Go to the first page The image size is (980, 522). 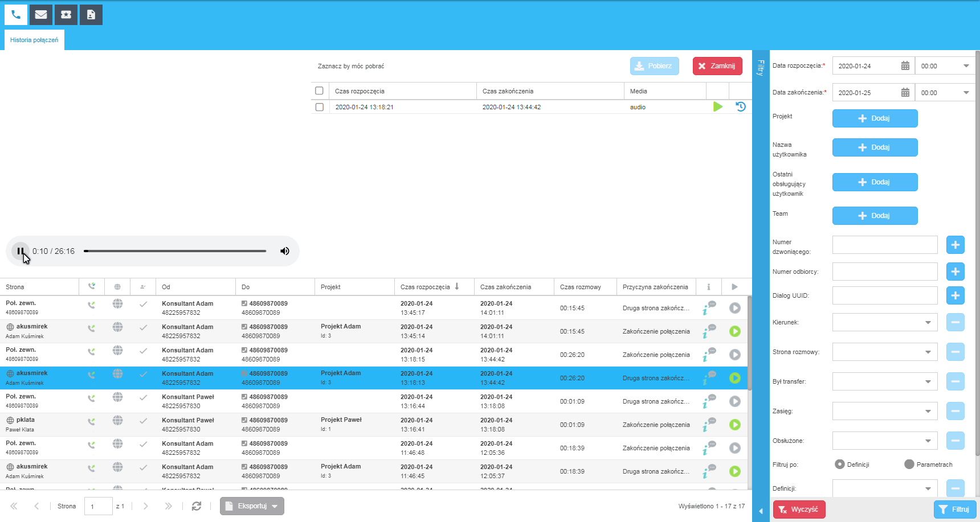[x=14, y=506]
